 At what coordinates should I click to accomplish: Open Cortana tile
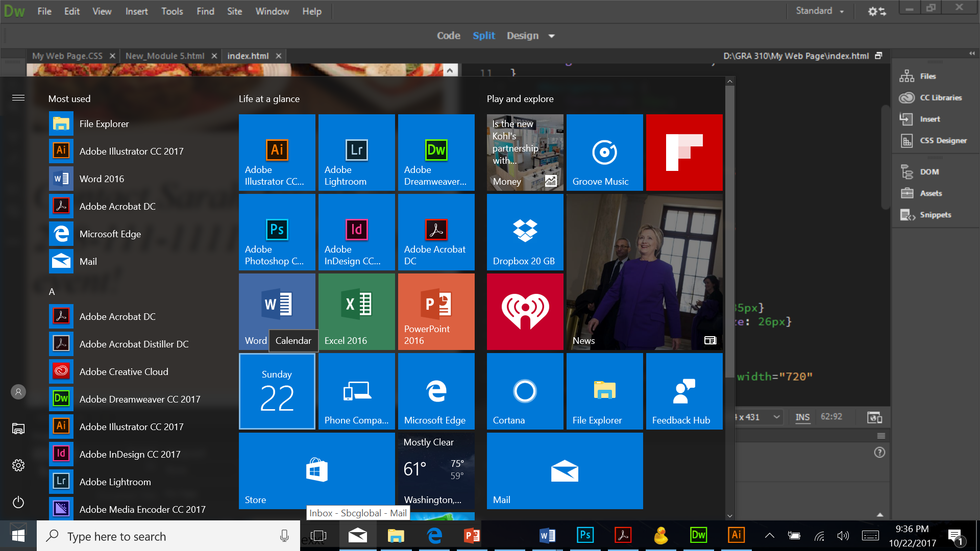pyautogui.click(x=525, y=391)
